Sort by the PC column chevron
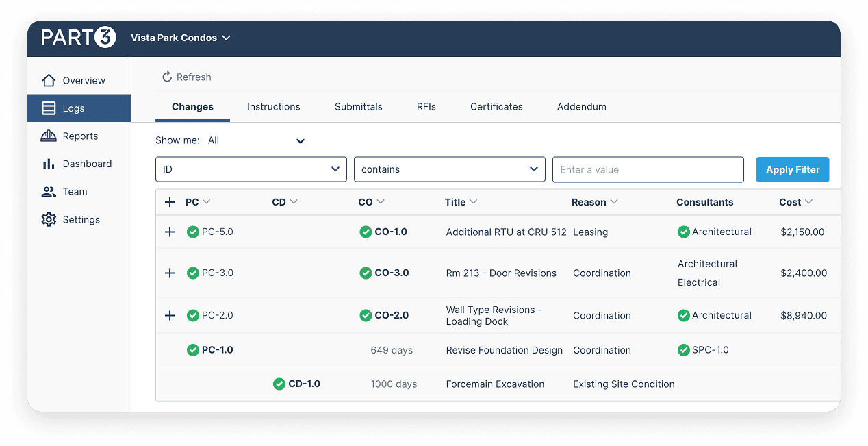The height and width of the screenshot is (446, 868). click(207, 202)
